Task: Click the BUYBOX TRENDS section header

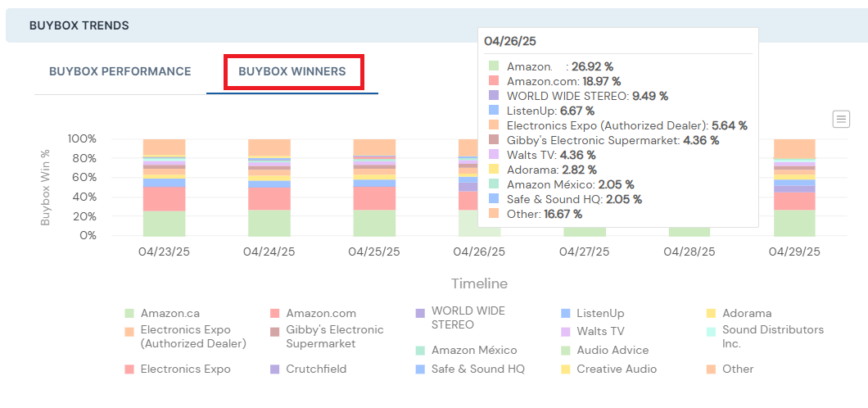Action: click(79, 25)
